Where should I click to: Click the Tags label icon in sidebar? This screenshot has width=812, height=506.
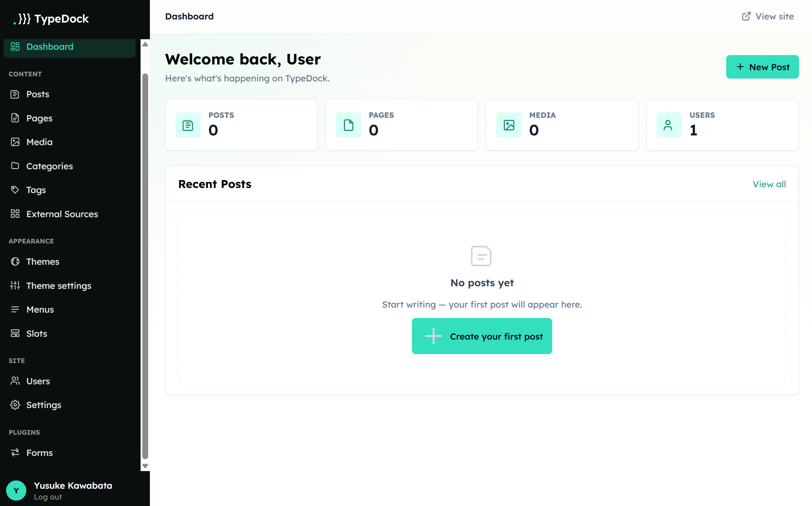pyautogui.click(x=15, y=190)
